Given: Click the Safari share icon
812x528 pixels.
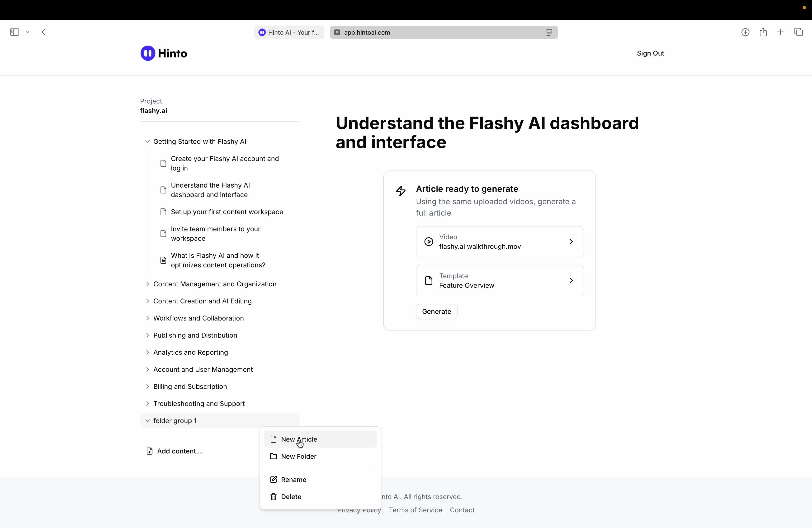Looking at the screenshot, I should [763, 32].
